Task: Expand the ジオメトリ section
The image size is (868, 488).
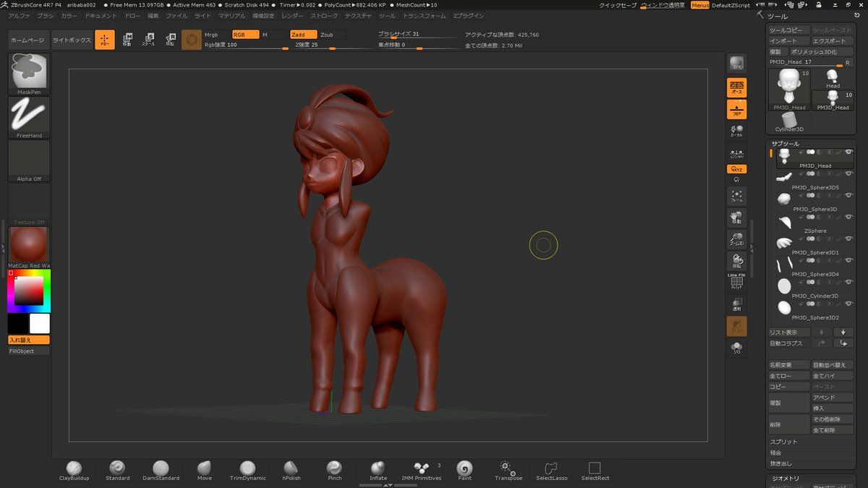Action: coord(786,478)
